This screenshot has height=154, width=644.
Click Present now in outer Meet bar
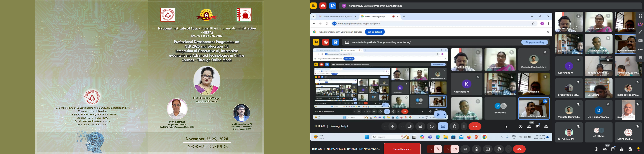pos(488,149)
